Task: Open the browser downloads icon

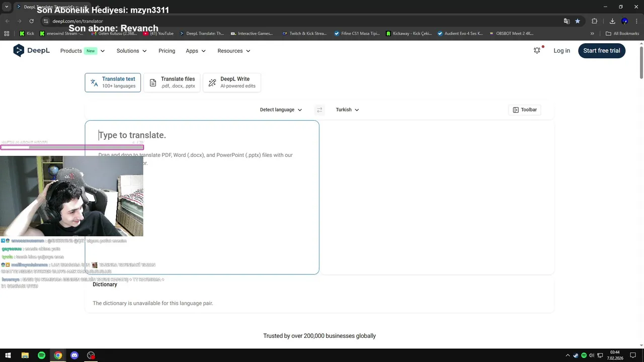Action: pos(612,21)
